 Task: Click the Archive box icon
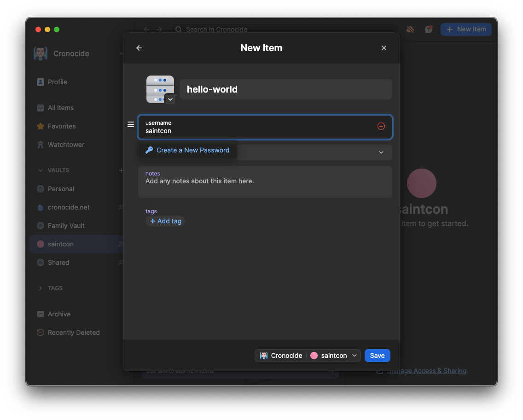(x=41, y=314)
